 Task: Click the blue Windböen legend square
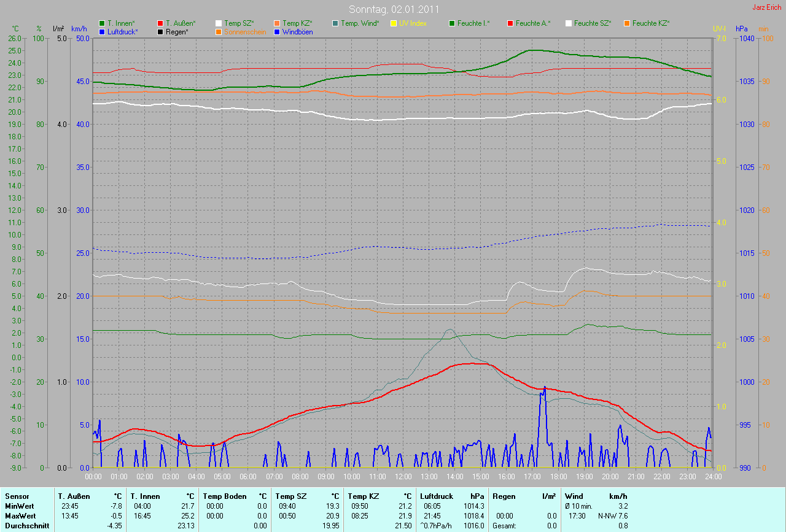coord(277,31)
